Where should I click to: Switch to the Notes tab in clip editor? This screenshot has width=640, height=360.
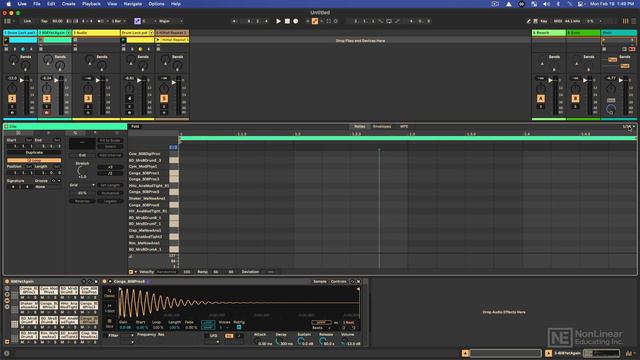click(x=360, y=127)
